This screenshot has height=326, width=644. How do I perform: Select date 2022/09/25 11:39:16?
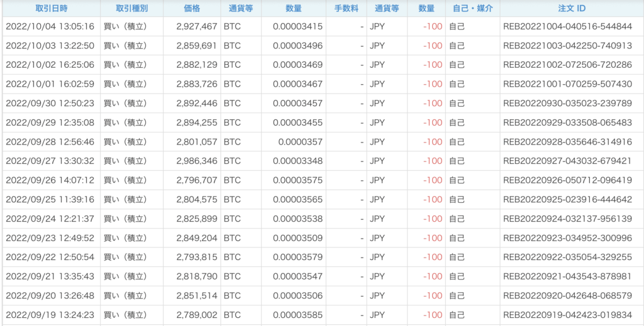[50, 199]
